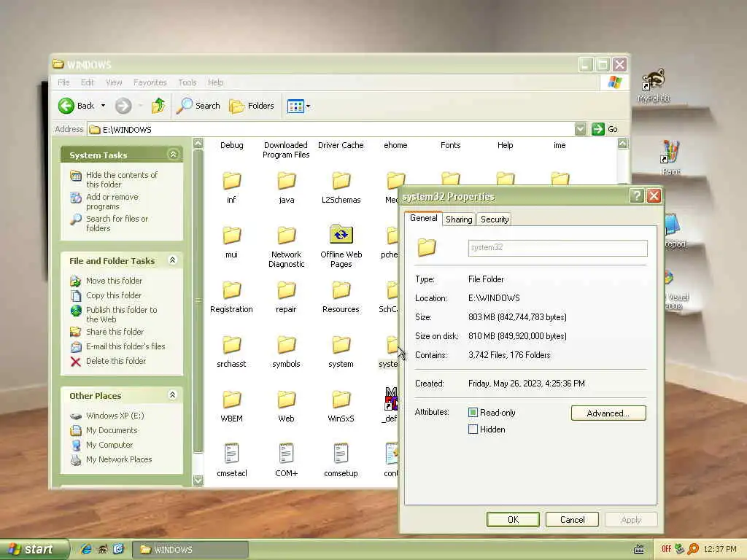Open the Start menu

34,549
